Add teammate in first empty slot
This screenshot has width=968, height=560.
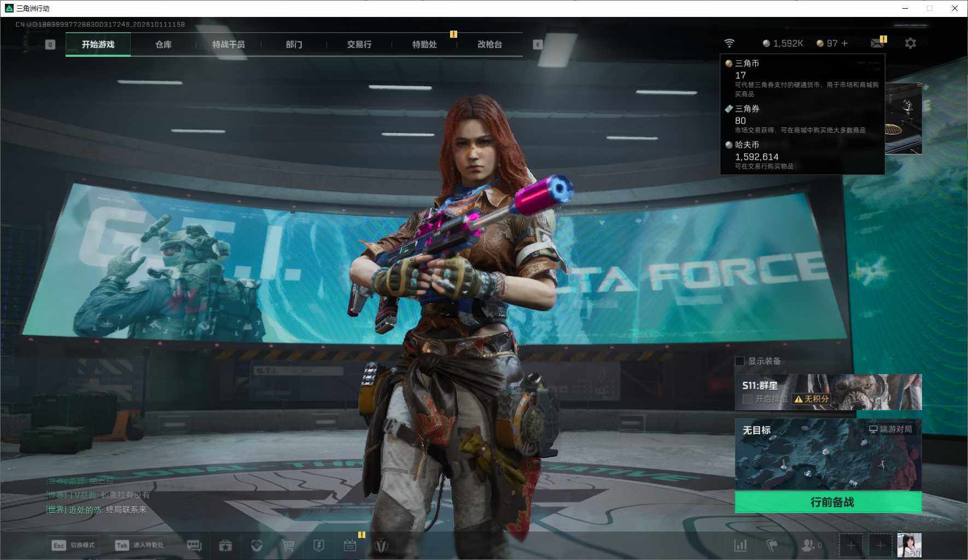click(x=851, y=545)
